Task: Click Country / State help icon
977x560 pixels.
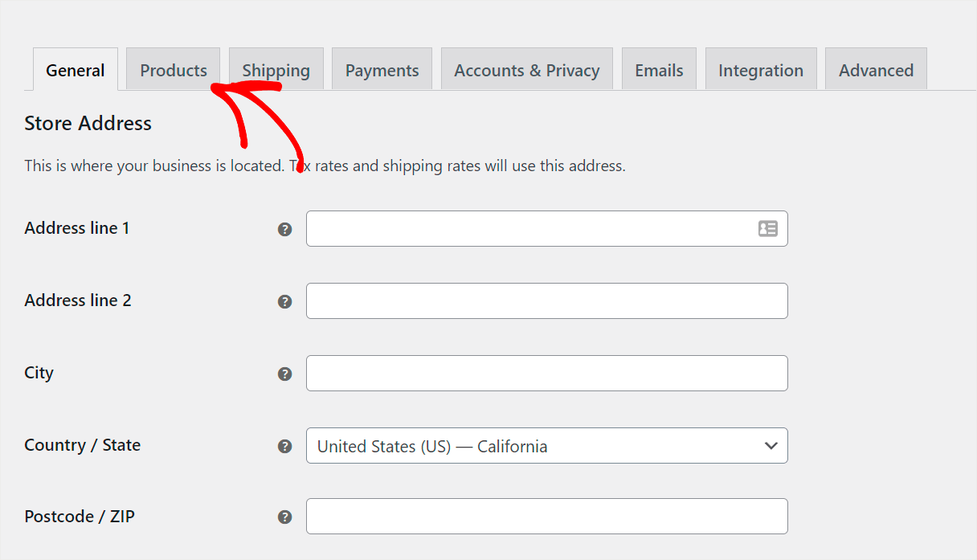Action: pyautogui.click(x=284, y=447)
